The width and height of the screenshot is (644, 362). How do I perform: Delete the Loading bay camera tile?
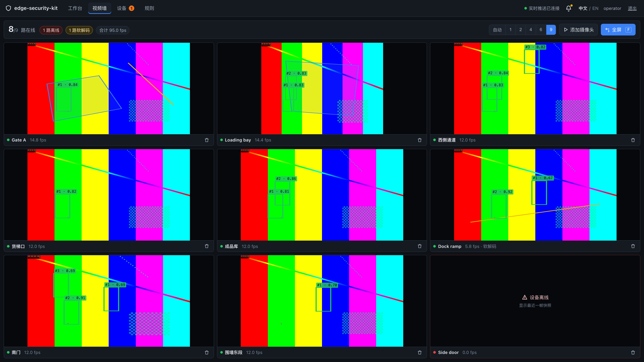click(x=420, y=140)
